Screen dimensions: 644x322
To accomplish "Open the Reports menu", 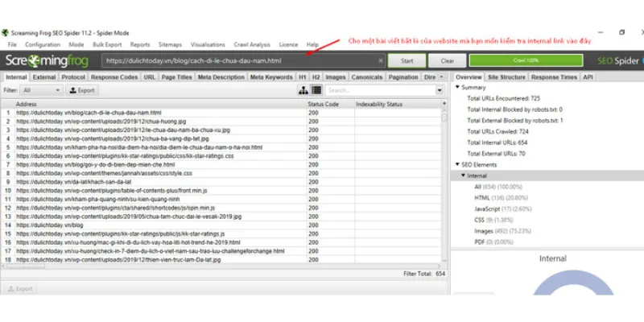I will [x=140, y=44].
